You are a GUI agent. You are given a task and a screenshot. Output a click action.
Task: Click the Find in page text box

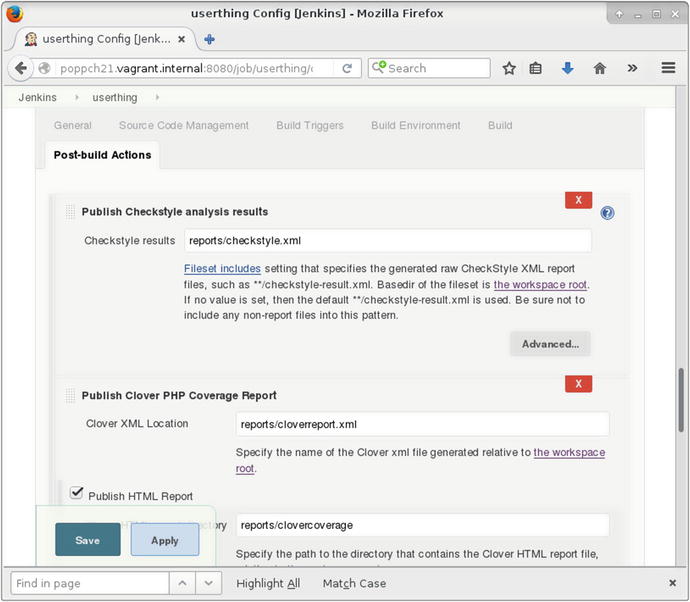90,583
